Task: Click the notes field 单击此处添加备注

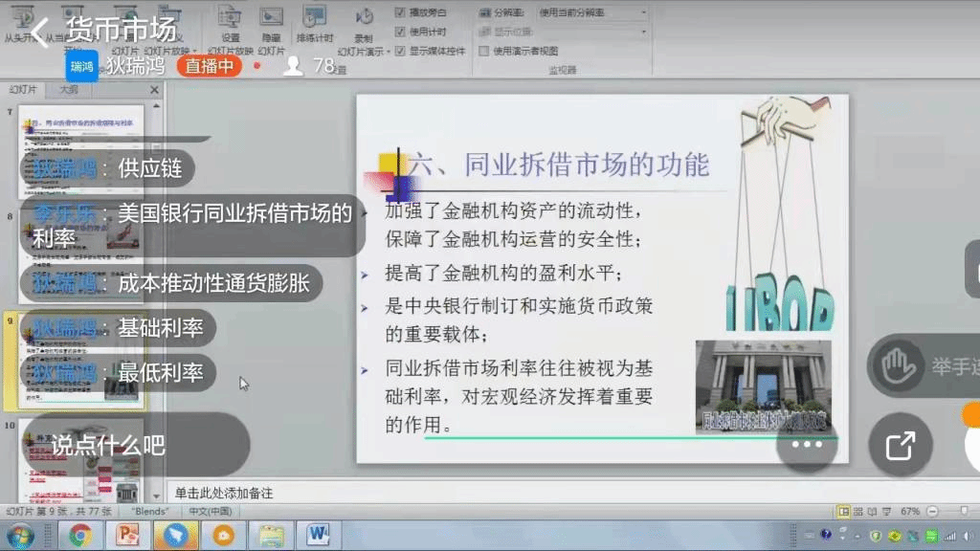Action: (224, 494)
